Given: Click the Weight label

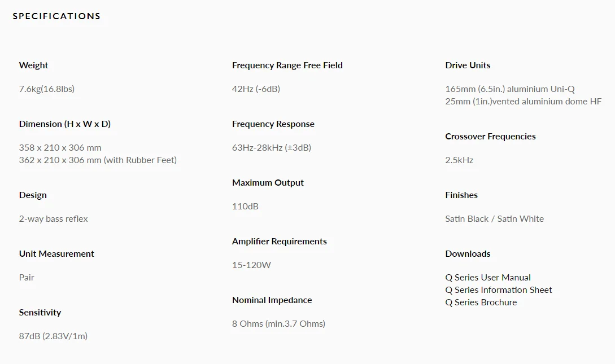Looking at the screenshot, I should coord(33,65).
